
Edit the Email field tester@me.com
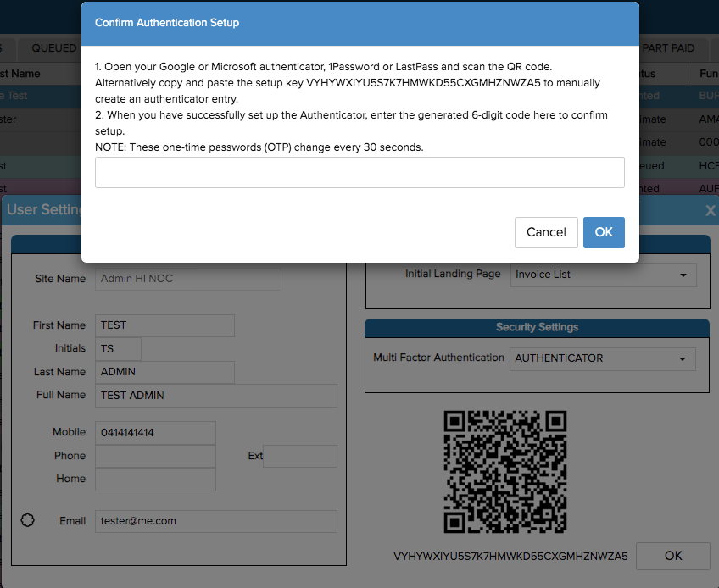coord(216,521)
